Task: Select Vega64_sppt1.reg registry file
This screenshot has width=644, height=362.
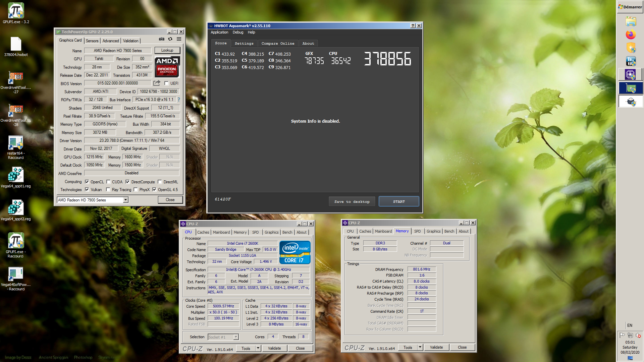Action: coord(16,178)
